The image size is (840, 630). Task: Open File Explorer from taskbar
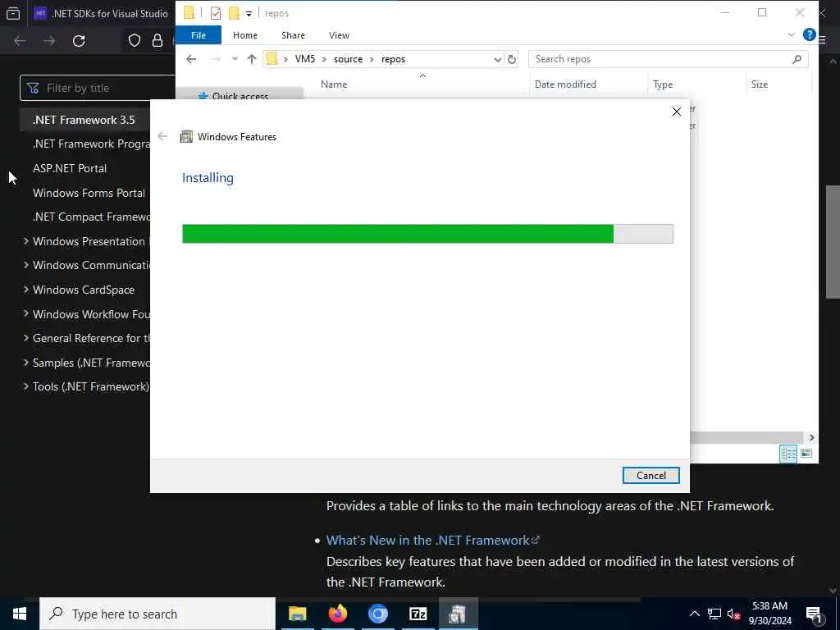point(297,614)
